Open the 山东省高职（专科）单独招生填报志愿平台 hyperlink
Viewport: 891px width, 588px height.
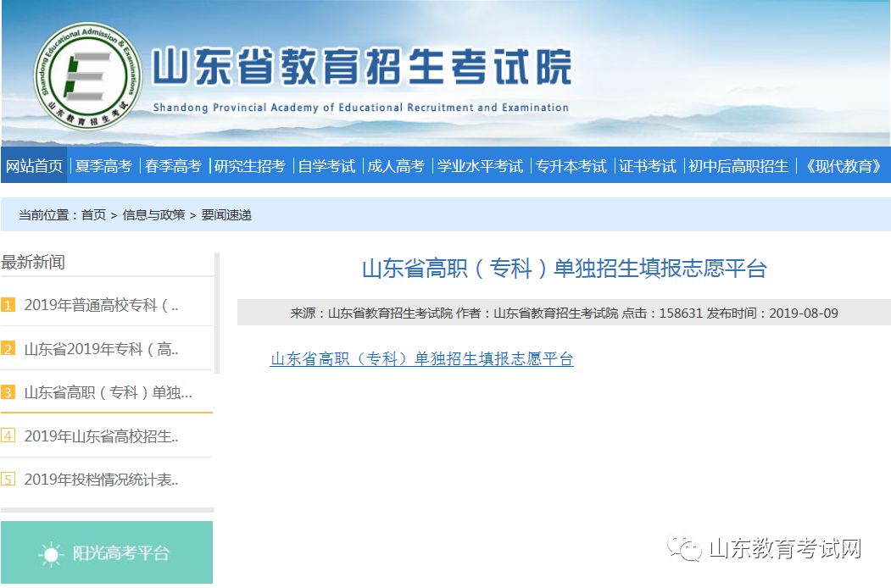point(421,359)
